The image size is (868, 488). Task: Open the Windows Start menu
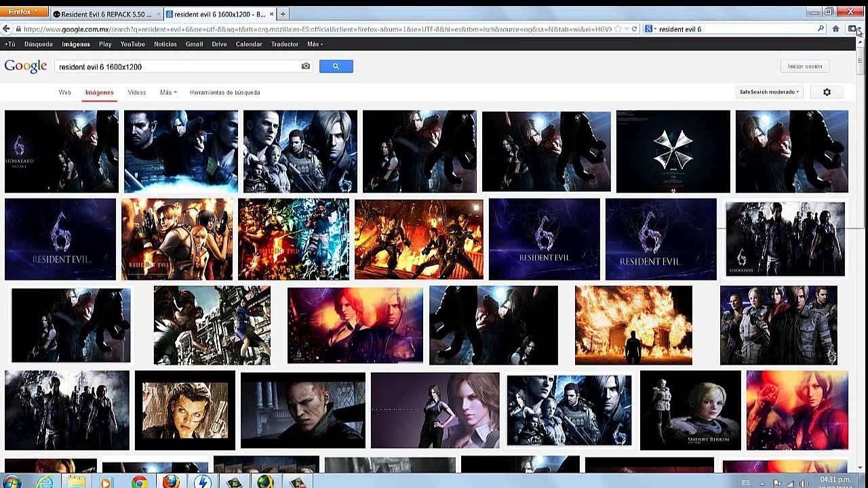click(12, 482)
